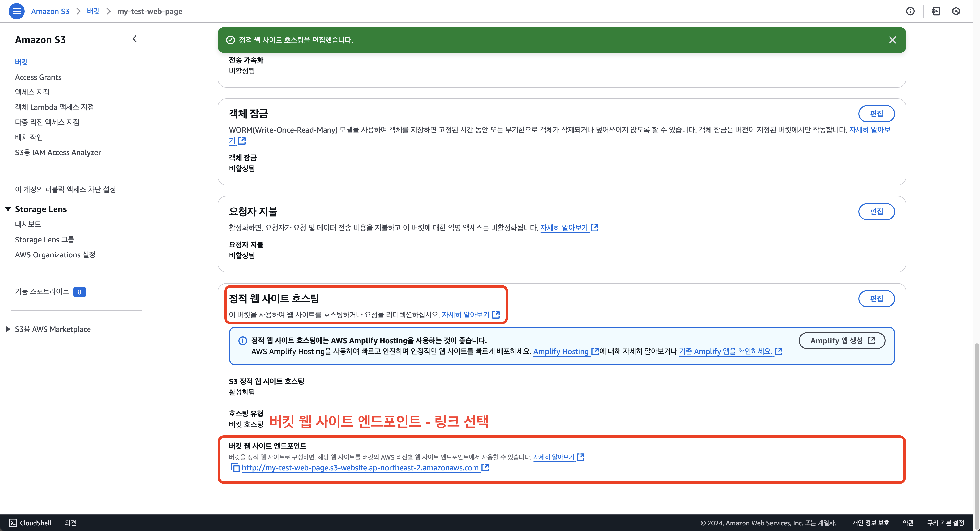Image resolution: width=980 pixels, height=531 pixels.
Task: Expand S3용 AWS Marketplace section
Action: pyautogui.click(x=8, y=329)
